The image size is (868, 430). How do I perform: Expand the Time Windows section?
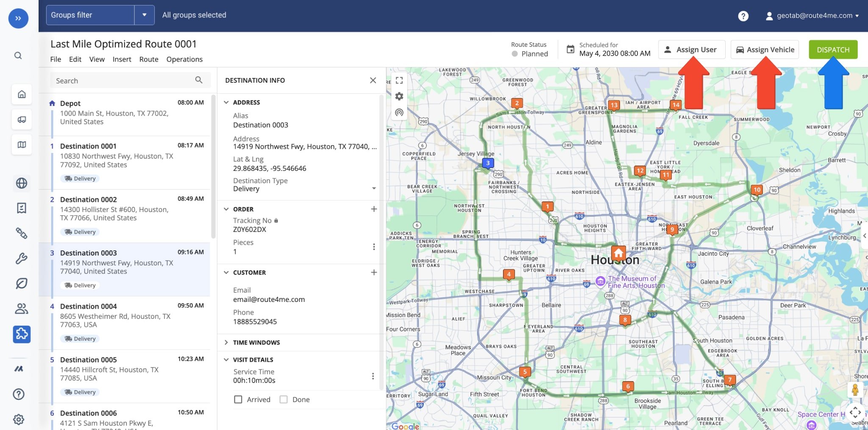point(226,342)
